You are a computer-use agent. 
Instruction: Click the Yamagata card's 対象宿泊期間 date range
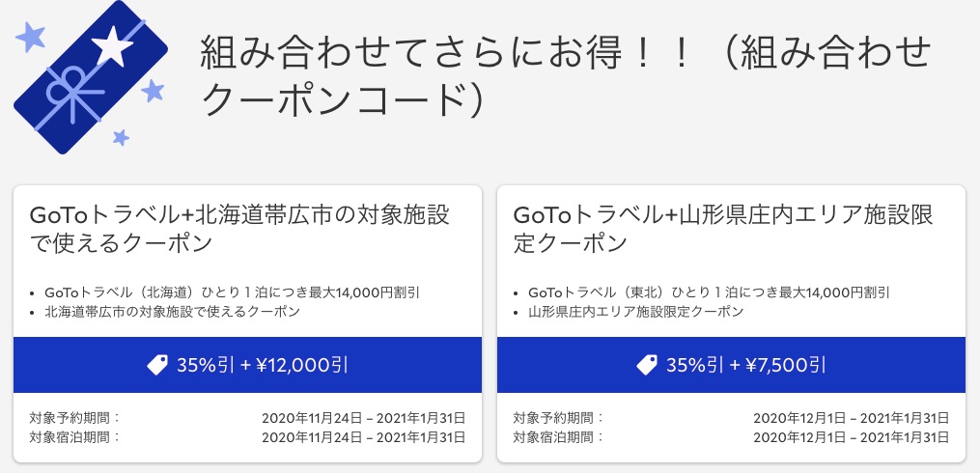coord(851,437)
